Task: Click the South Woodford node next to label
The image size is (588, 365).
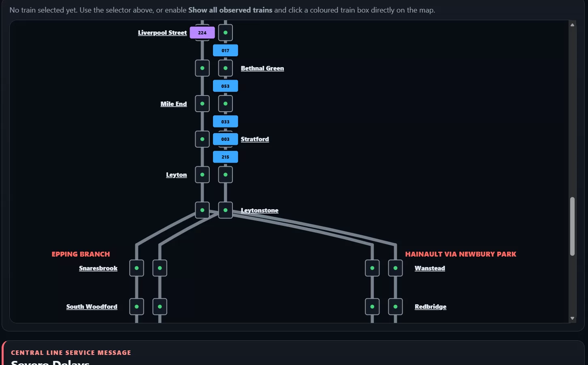Action: pos(136,307)
